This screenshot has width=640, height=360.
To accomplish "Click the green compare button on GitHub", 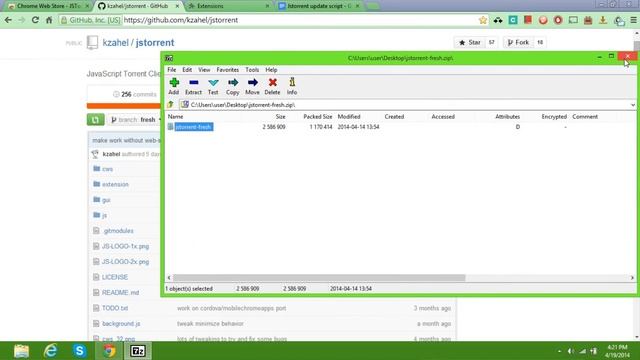I will point(96,120).
